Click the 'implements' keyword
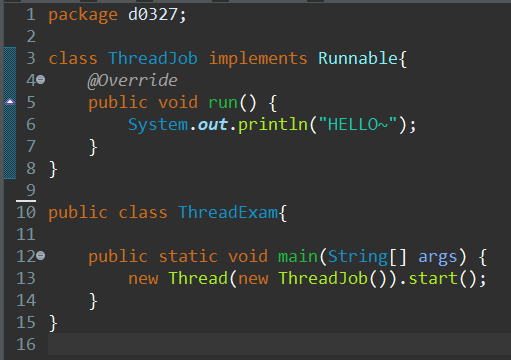The image size is (511, 360). [258, 59]
